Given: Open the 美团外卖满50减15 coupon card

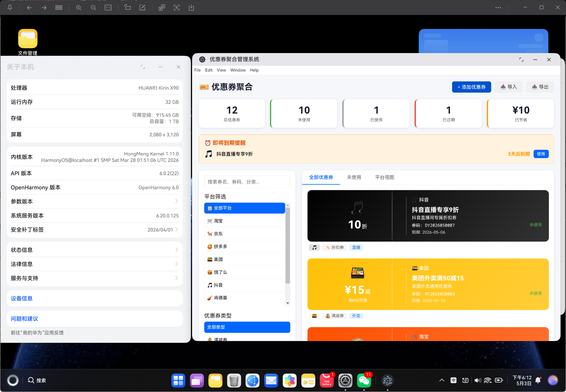Looking at the screenshot, I should point(428,284).
